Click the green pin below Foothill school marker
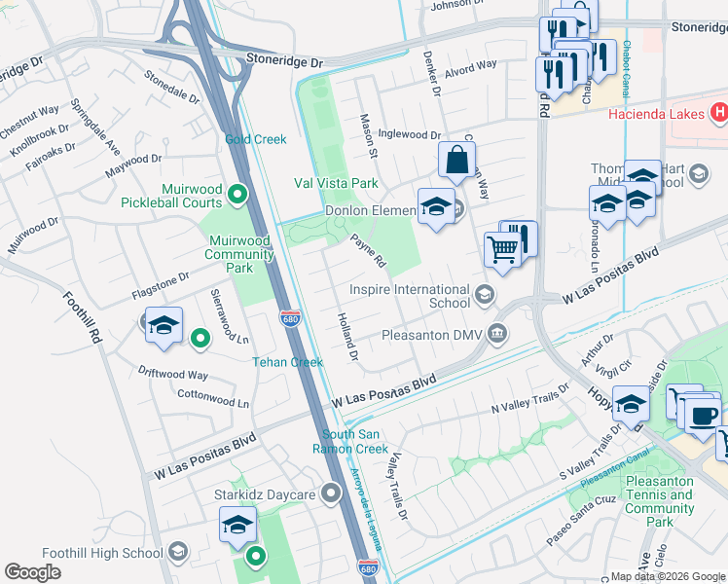The height and width of the screenshot is (584, 728). point(255,556)
